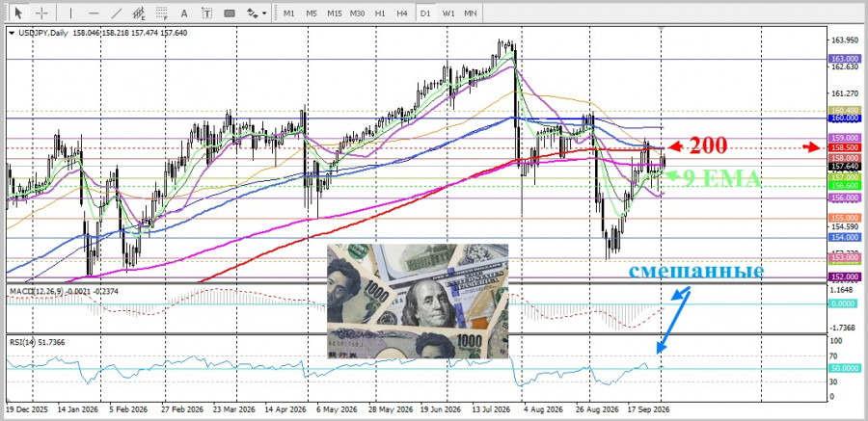Click the 17 Sep 2026 date label
Screen dimensions: 868x421
648,410
